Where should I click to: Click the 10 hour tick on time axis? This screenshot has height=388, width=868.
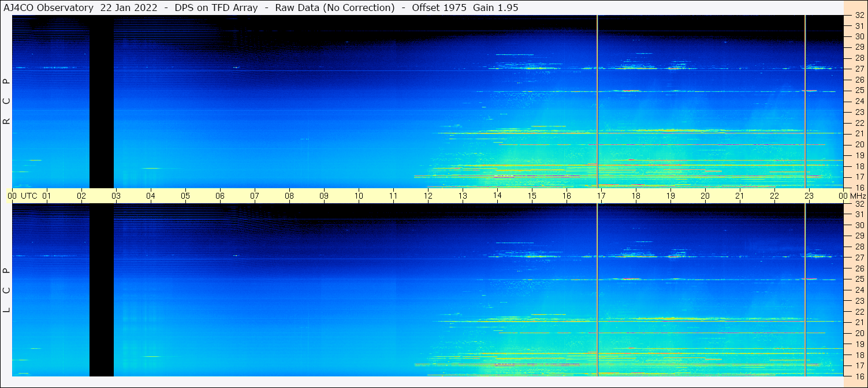(x=359, y=196)
